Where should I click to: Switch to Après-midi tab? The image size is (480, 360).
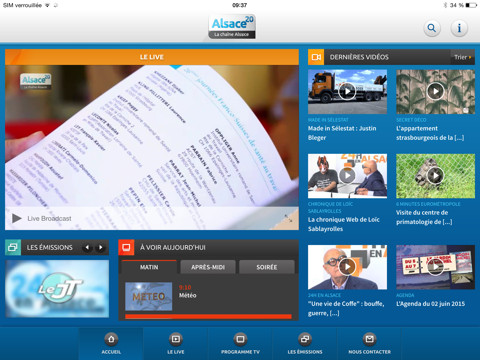pos(208,267)
